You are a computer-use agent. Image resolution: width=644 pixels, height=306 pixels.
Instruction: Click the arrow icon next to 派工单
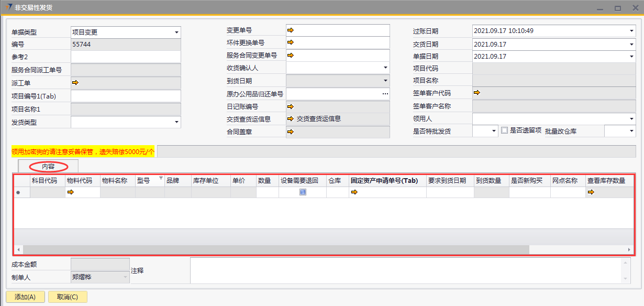coord(75,82)
